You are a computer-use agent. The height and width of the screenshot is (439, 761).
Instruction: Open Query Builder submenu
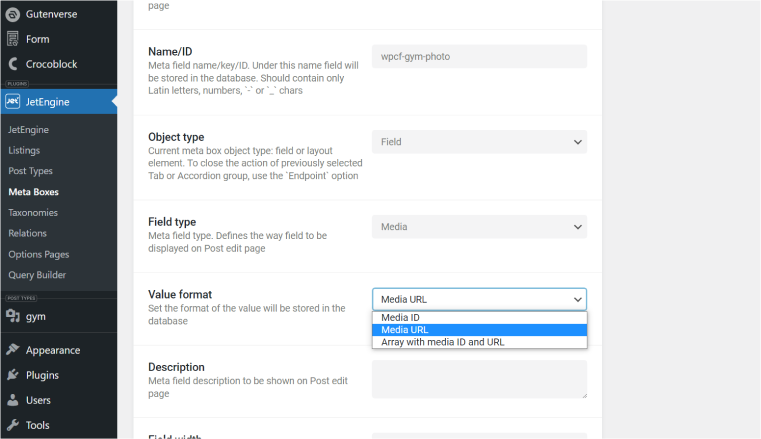37,275
